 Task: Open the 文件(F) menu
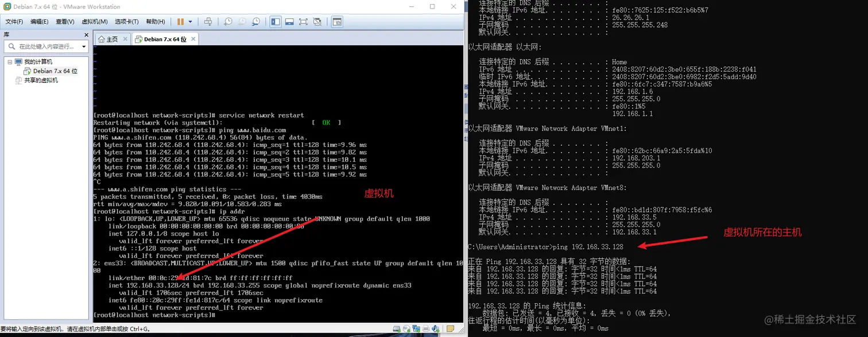pyautogui.click(x=14, y=22)
